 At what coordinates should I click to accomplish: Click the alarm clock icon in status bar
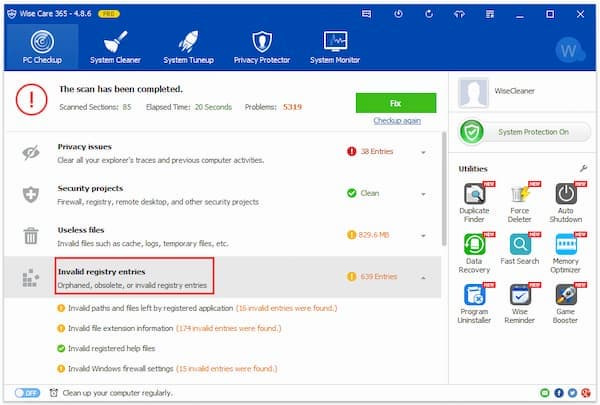(54, 393)
